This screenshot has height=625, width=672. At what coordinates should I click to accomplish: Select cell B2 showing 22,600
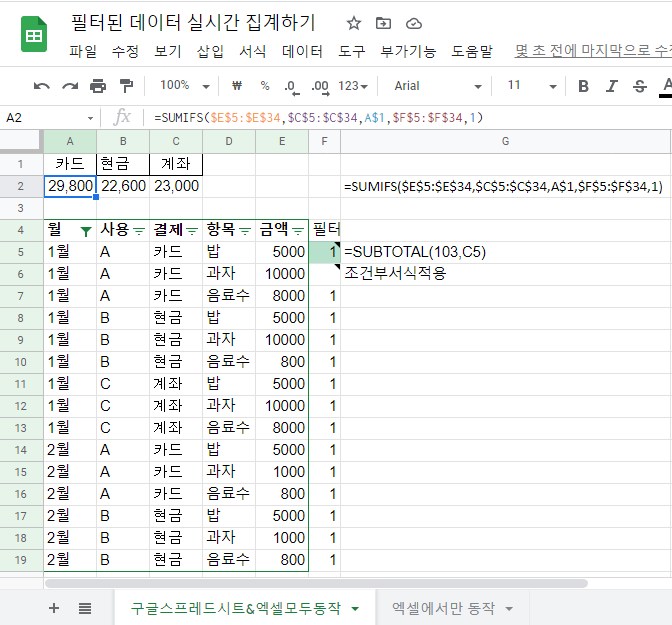pyautogui.click(x=123, y=186)
